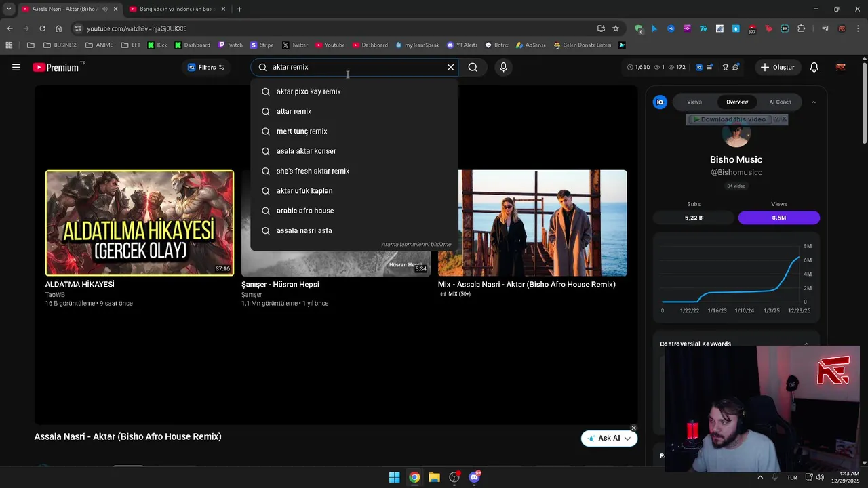
Task: Open the 'Şanışer - Hüsran Hepsi' title
Action: coord(280,285)
